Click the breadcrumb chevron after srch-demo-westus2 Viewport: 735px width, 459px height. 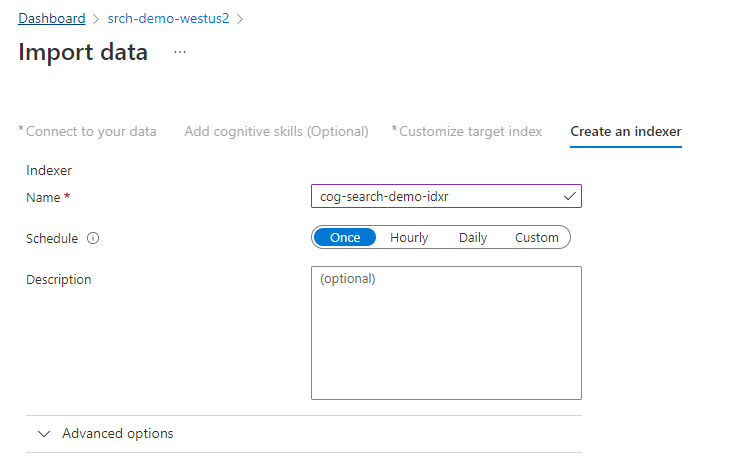click(240, 19)
